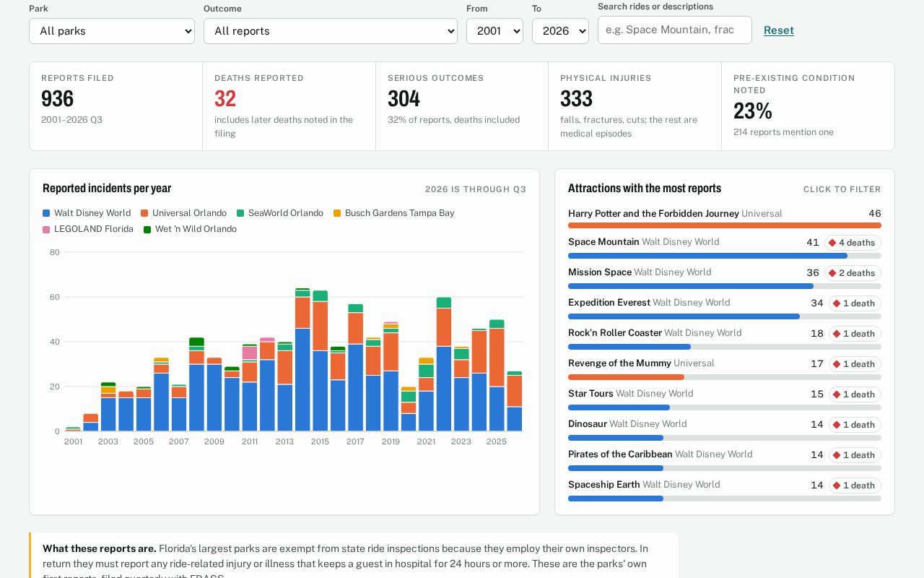Screen dimensions: 924x578
Task: Filter by Harry Potter and the Forbidden Journey
Action: pos(653,214)
